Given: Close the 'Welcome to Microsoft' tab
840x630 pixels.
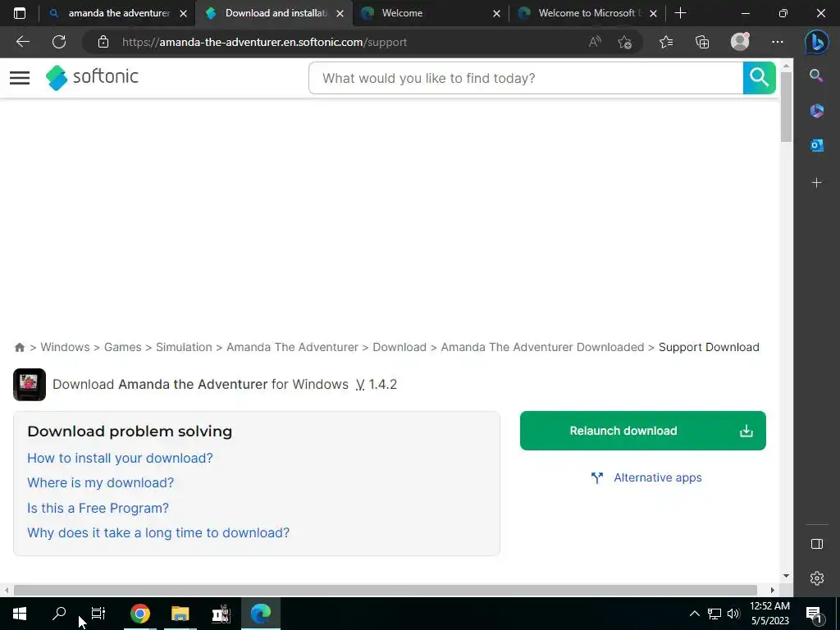Looking at the screenshot, I should coord(653,13).
